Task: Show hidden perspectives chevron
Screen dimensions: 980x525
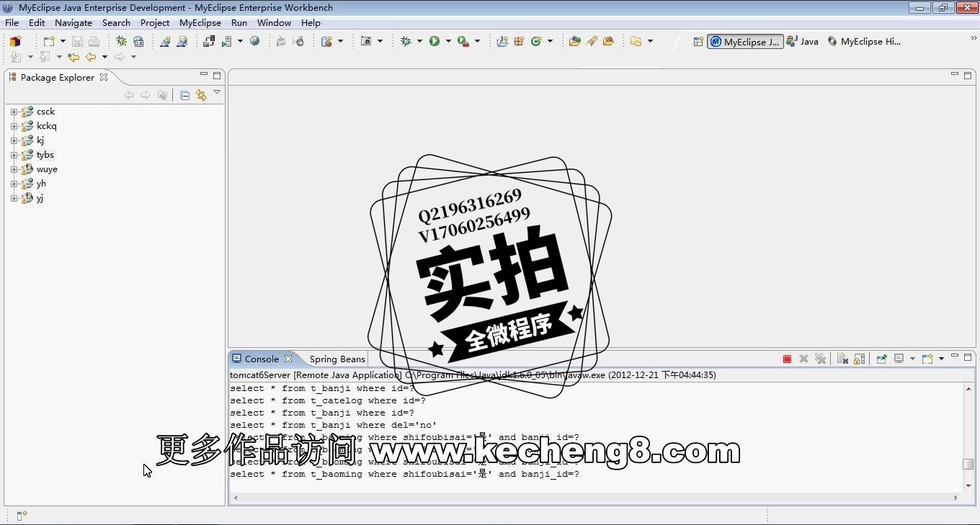Action: (x=974, y=38)
